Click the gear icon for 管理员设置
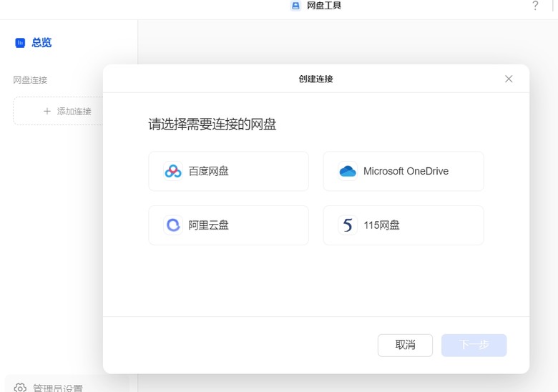Image resolution: width=558 pixels, height=392 pixels. [20, 388]
